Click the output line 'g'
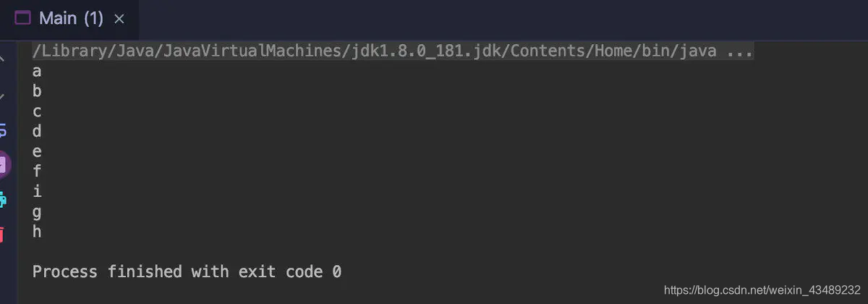The height and width of the screenshot is (304, 868). pos(37,213)
